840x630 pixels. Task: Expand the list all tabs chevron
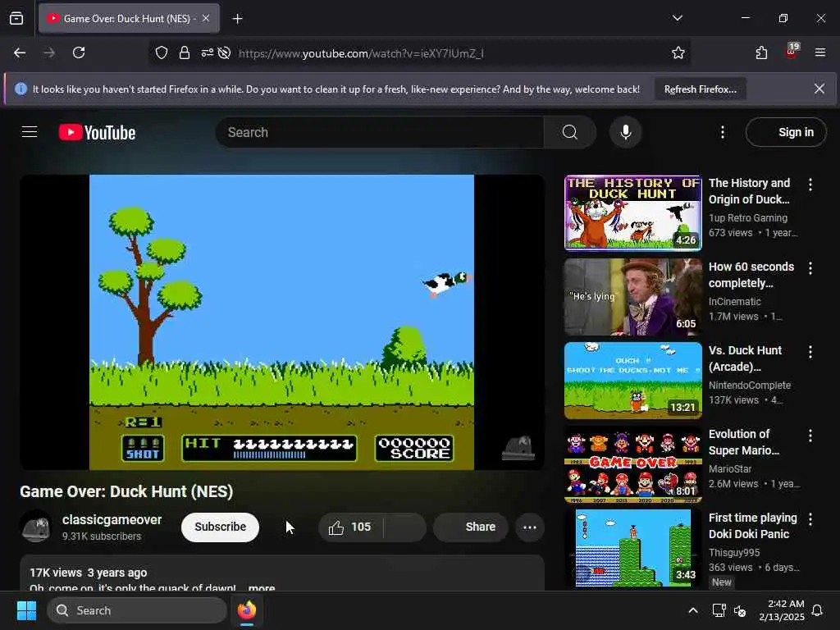677,18
